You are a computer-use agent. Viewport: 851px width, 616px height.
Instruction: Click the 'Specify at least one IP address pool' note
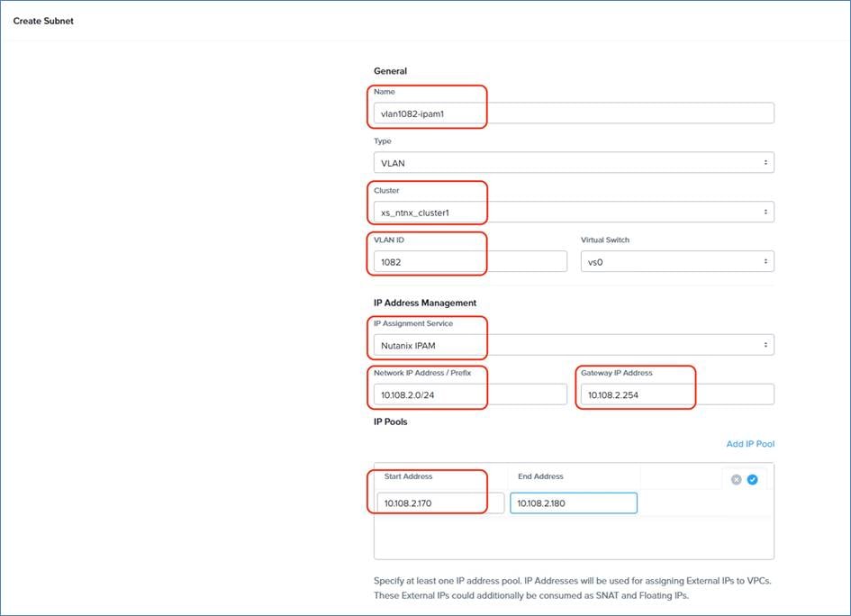pyautogui.click(x=573, y=588)
